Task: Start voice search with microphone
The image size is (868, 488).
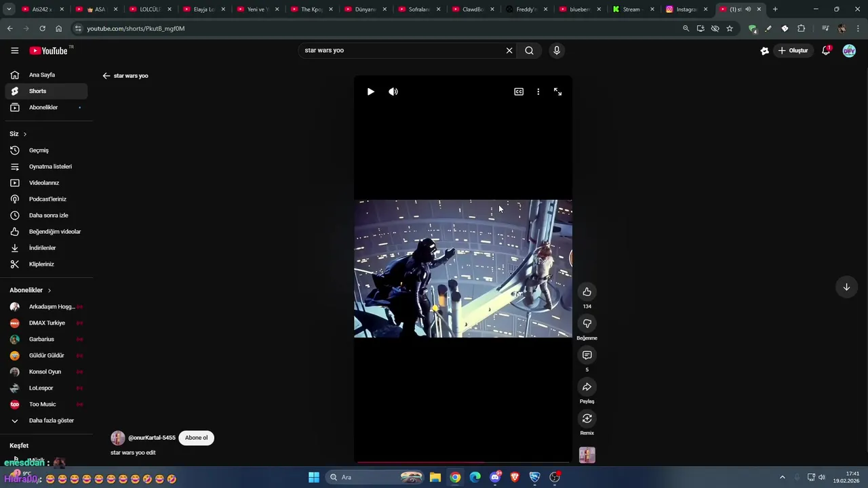Action: pos(557,50)
